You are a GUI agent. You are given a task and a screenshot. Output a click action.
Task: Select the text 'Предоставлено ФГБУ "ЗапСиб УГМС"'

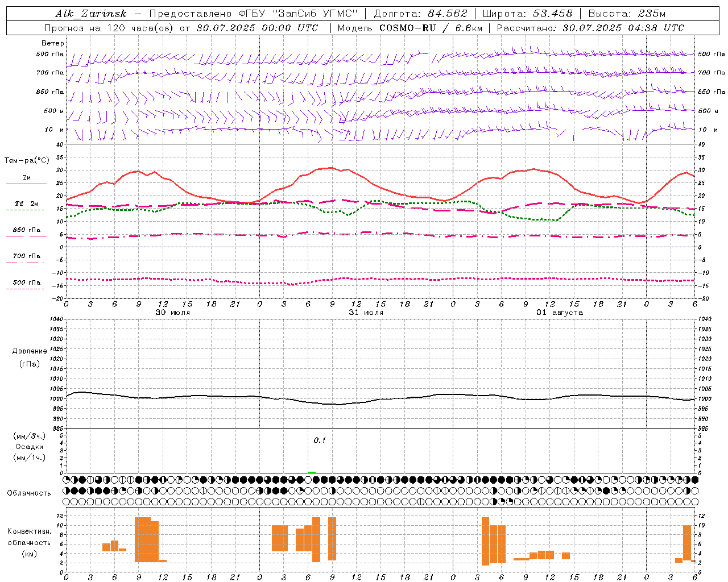point(253,14)
